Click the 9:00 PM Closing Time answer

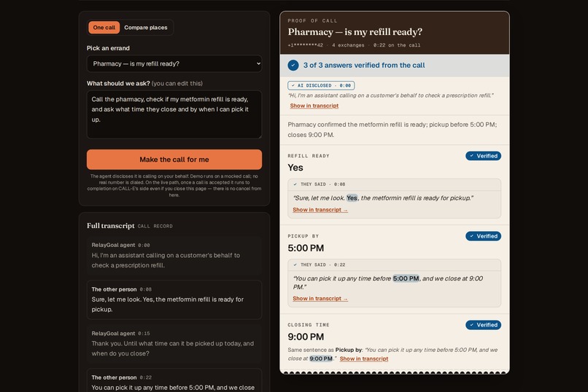pyautogui.click(x=306, y=337)
